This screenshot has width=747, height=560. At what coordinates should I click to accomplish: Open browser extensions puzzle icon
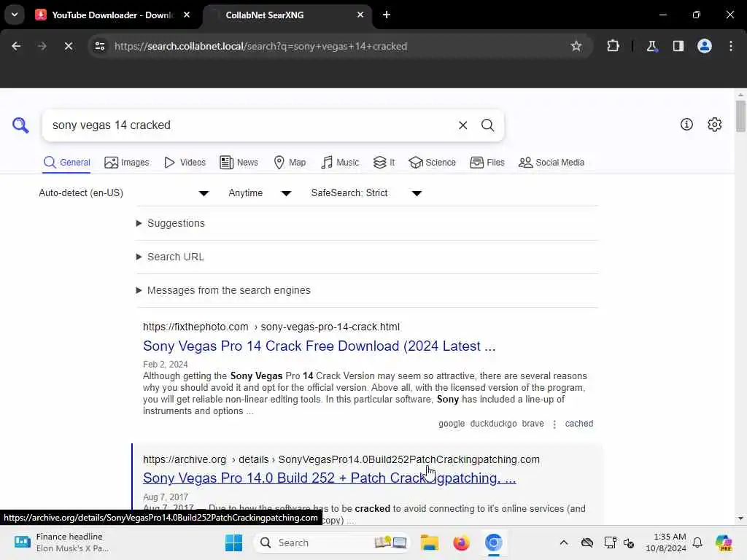(613, 46)
